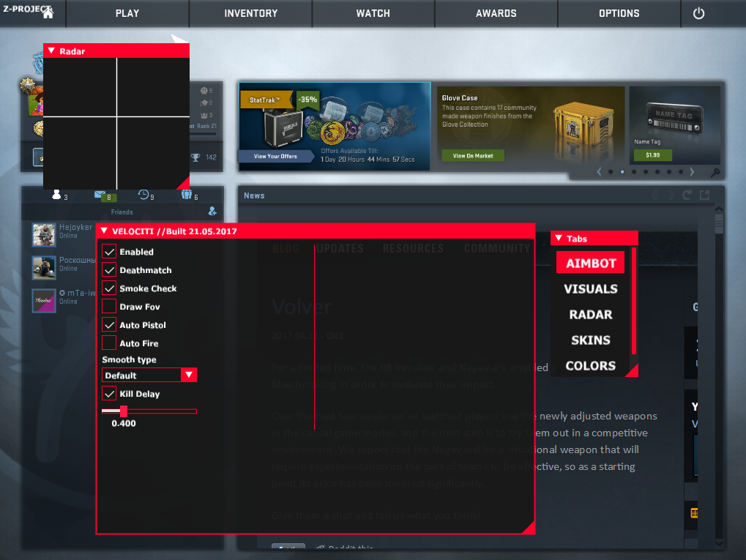Select Hejoyker friend avatar

click(x=44, y=234)
